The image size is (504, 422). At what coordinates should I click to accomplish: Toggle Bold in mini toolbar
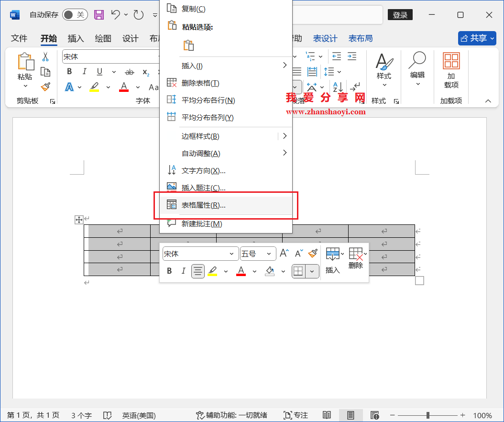169,271
